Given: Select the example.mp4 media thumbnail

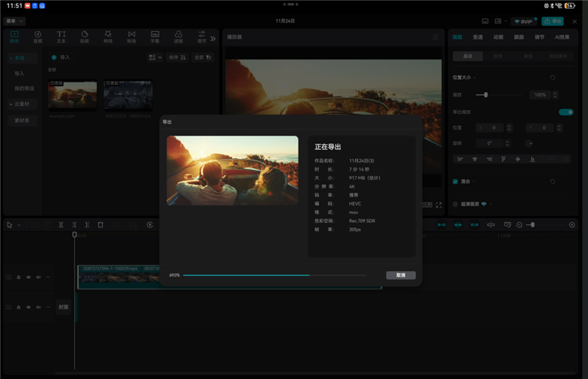Looking at the screenshot, I should tap(72, 94).
